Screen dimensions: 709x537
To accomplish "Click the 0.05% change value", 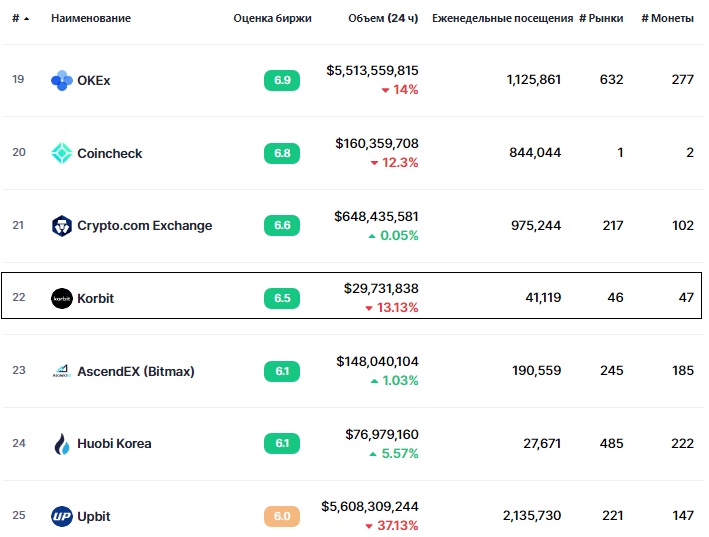I will (x=399, y=236).
